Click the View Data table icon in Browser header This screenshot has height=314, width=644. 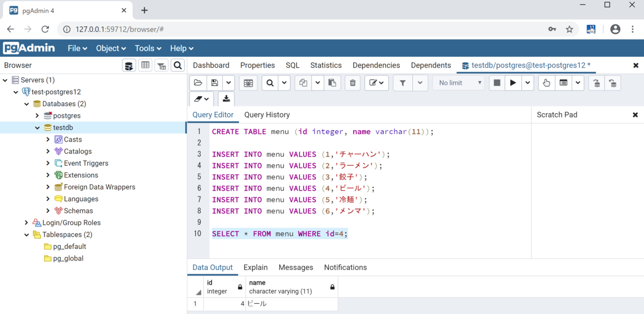(145, 65)
